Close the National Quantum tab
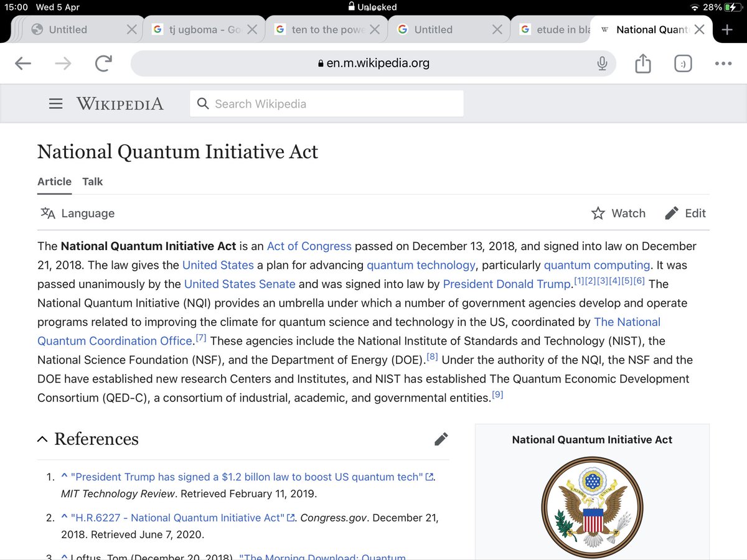This screenshot has height=560, width=747. pos(700,29)
